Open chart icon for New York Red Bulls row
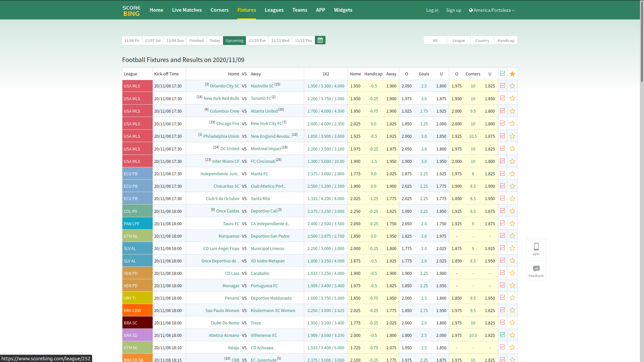 click(502, 98)
